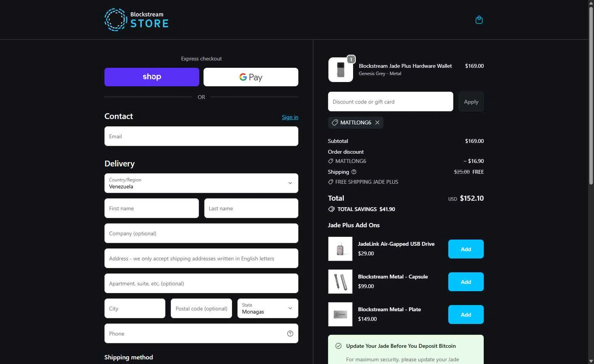Click the tag icon on MATTLONG6 chip
The height and width of the screenshot is (364, 594).
click(335, 122)
